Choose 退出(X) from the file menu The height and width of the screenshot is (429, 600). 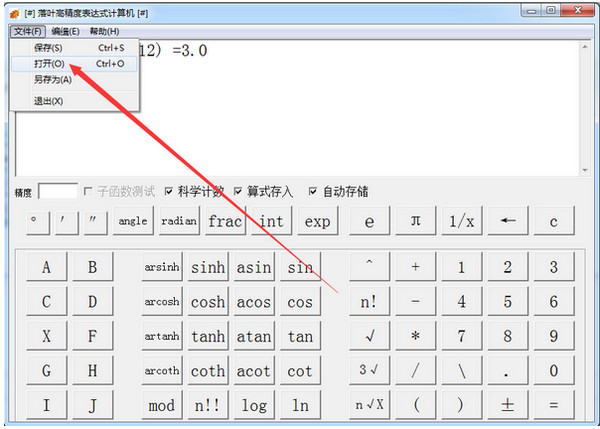75,101
